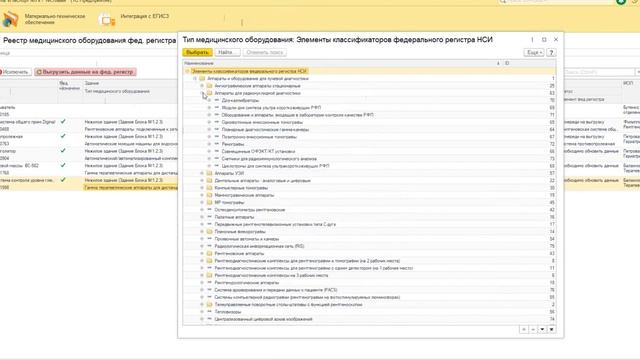Click Здание column header in background registry
Image resolution: width=640 pixels, height=360 pixels.
(92, 83)
